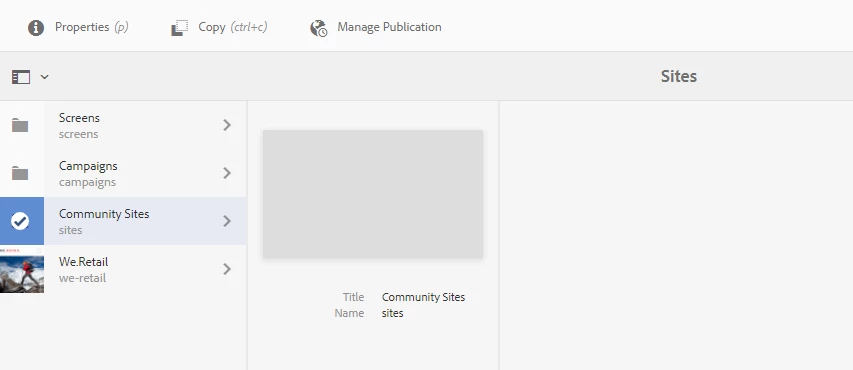
Task: Click the 'Title' label in preview
Action: pyautogui.click(x=353, y=297)
